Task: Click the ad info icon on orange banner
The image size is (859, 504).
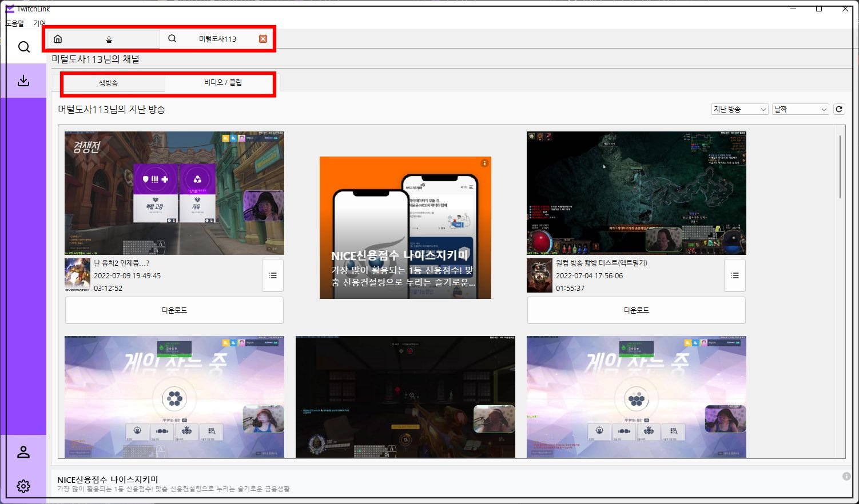Action: [484, 163]
